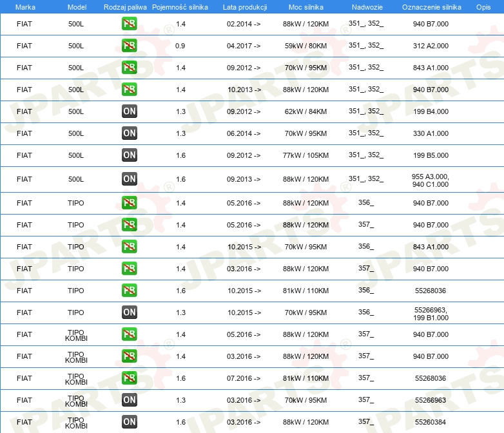Click petrol icon in TIPO 843 A1.000 row
This screenshot has width=504, height=433.
[129, 246]
